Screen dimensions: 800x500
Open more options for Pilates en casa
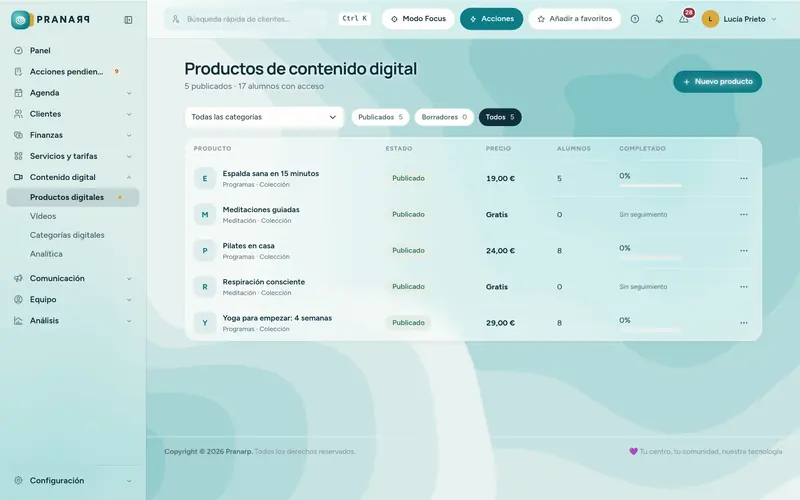(x=744, y=251)
